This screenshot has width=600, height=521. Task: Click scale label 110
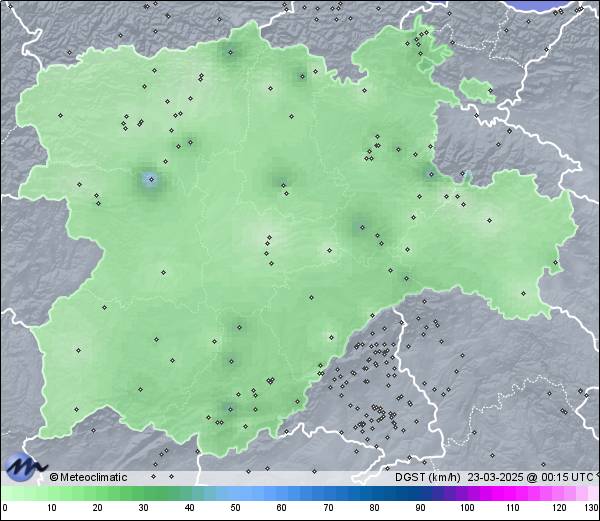(x=513, y=508)
